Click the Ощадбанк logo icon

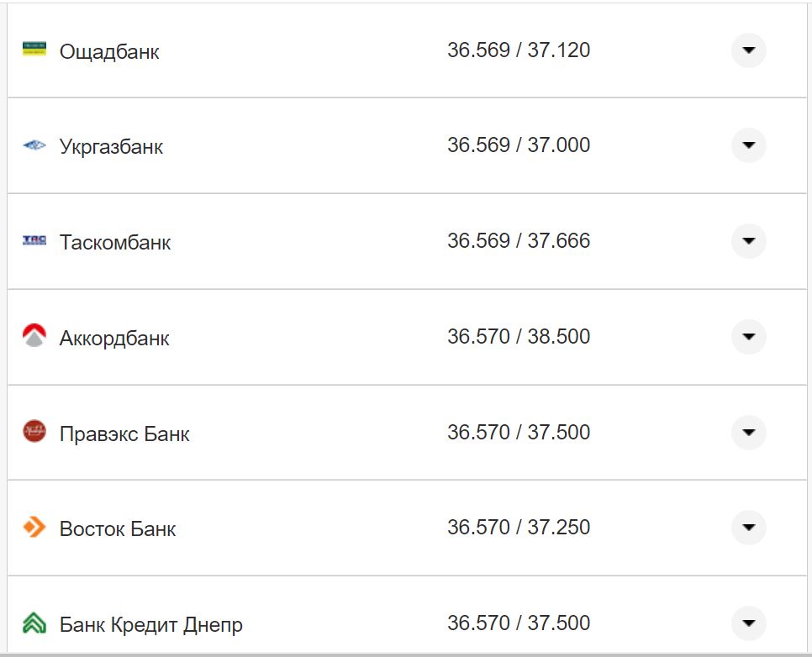point(34,50)
